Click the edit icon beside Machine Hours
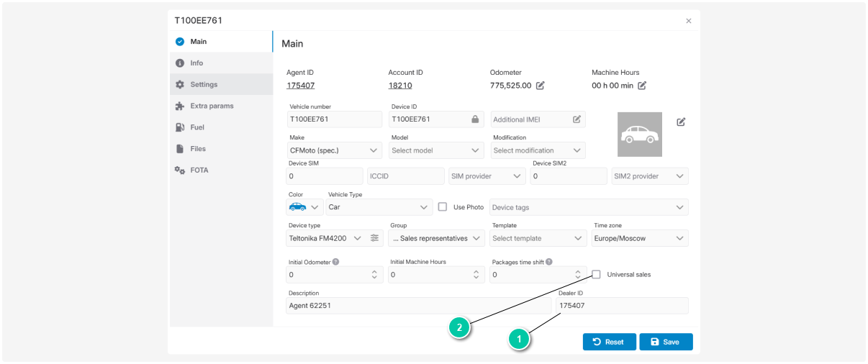Viewport: 868px width, 364px height. 642,86
